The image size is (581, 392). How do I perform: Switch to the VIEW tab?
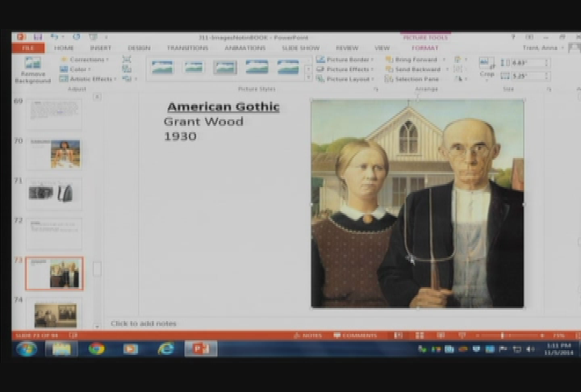pos(382,48)
